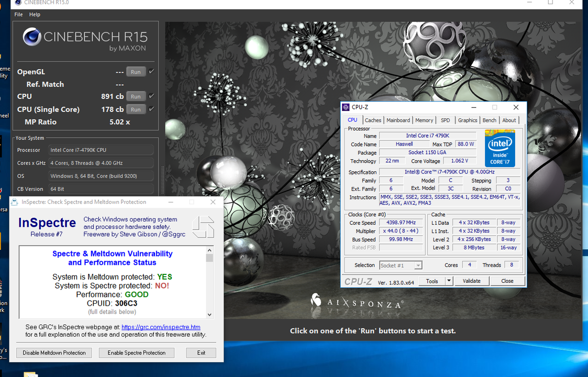
Task: Click the InSpectre logo graphic beside the description
Action: (203, 227)
